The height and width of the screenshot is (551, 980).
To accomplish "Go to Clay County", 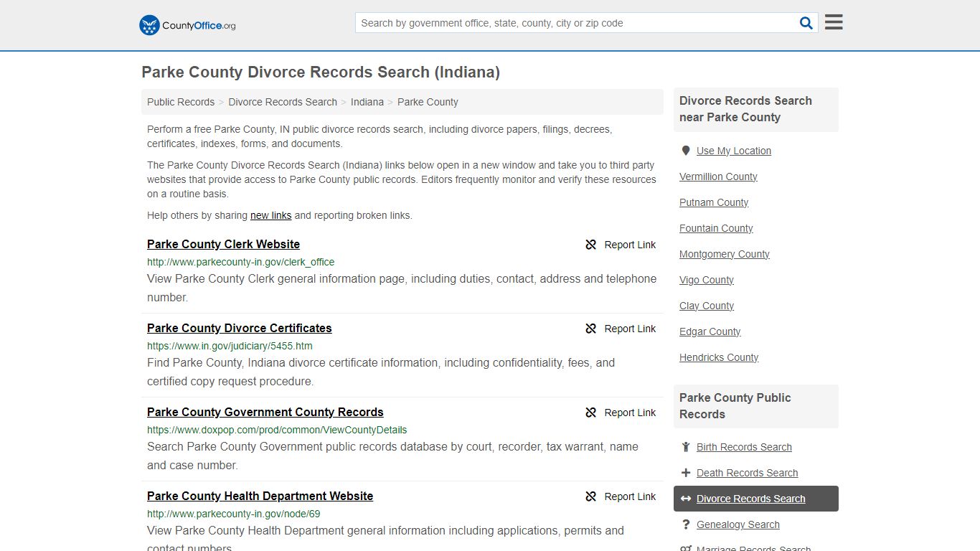I will [x=707, y=306].
